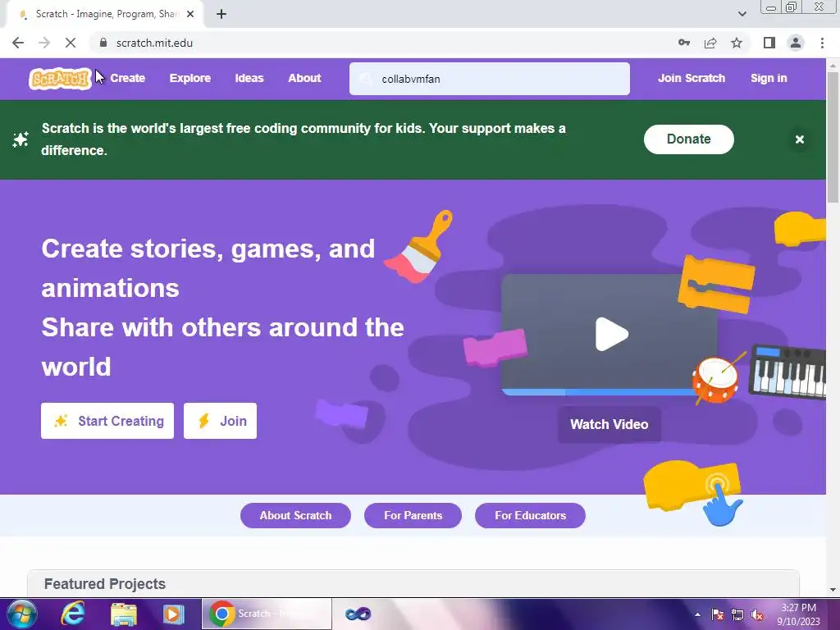The image size is (840, 630).
Task: Click the Scratch logo in the navbar
Action: tap(60, 79)
